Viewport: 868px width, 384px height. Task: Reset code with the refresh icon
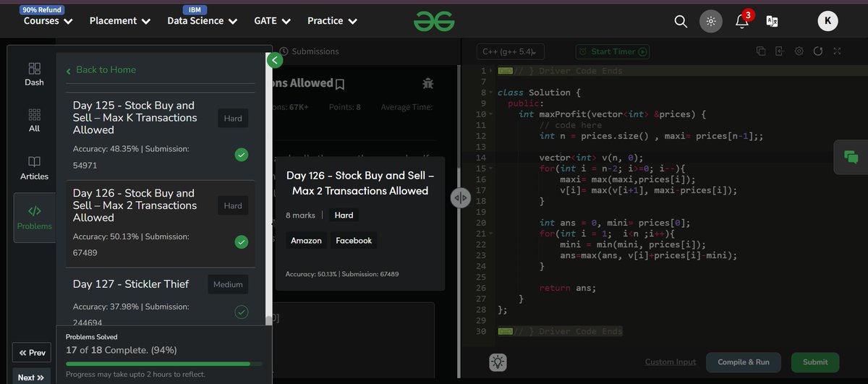pyautogui.click(x=818, y=51)
